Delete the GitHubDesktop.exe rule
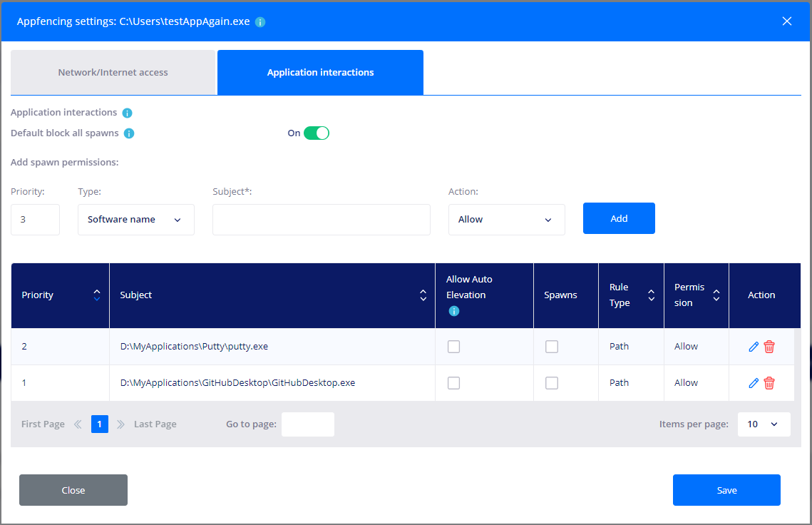This screenshot has width=812, height=525. (769, 383)
